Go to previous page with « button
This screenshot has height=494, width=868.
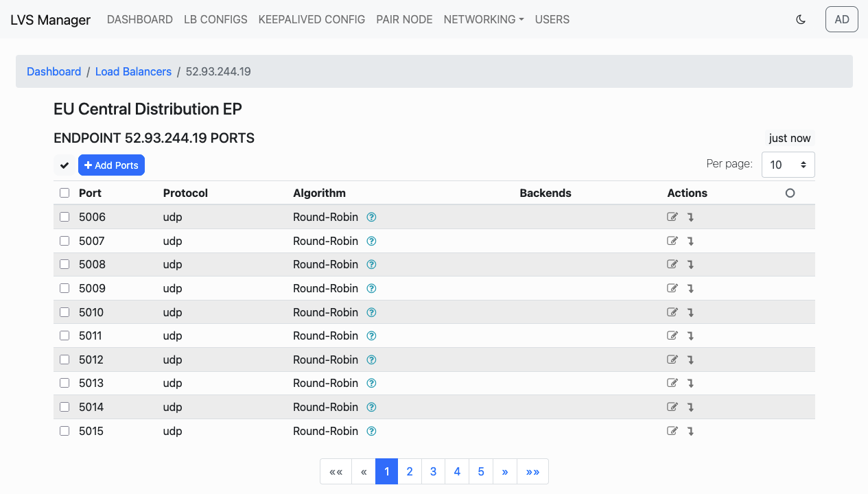coord(364,471)
